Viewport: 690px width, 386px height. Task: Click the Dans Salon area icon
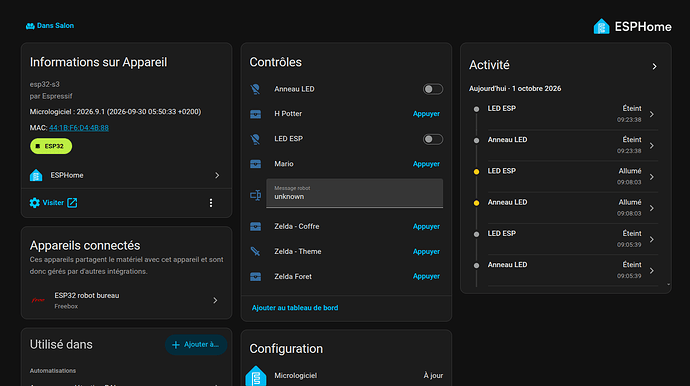[30, 26]
